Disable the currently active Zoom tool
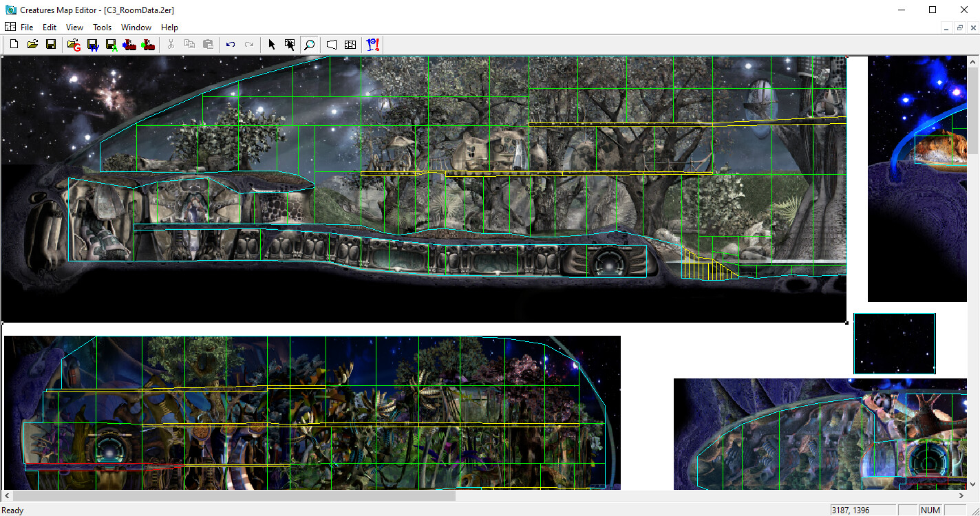Viewport: 980px width, 516px height. 309,44
